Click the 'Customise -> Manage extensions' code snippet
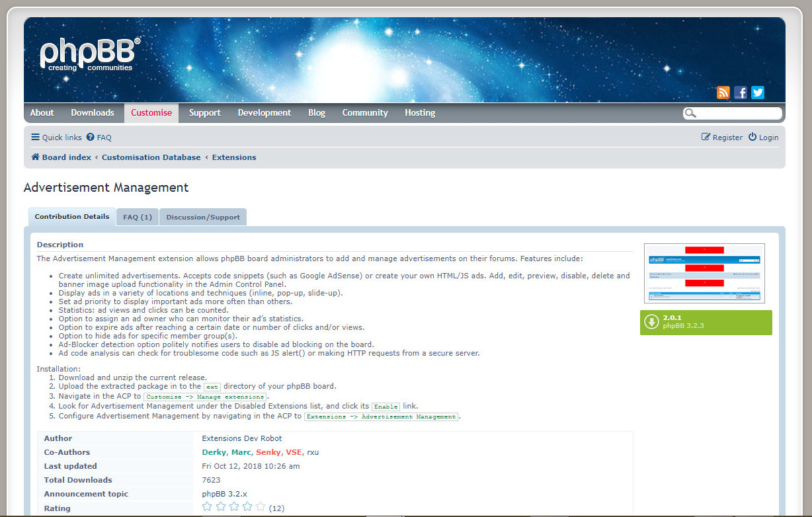812x517 pixels. pyautogui.click(x=205, y=397)
